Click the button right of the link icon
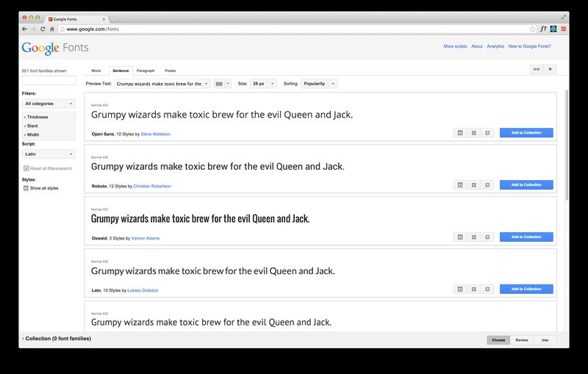 tap(550, 69)
